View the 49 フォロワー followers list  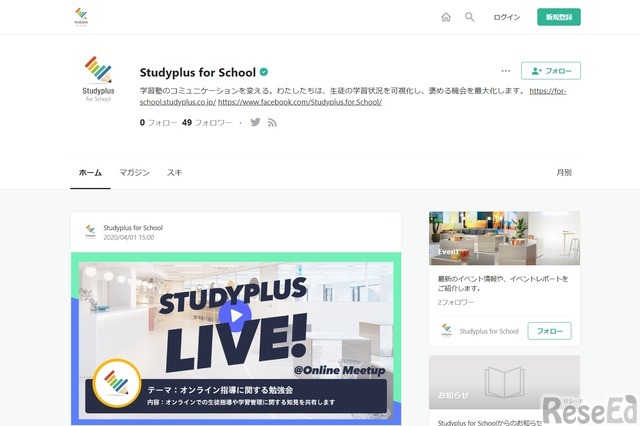click(x=207, y=122)
